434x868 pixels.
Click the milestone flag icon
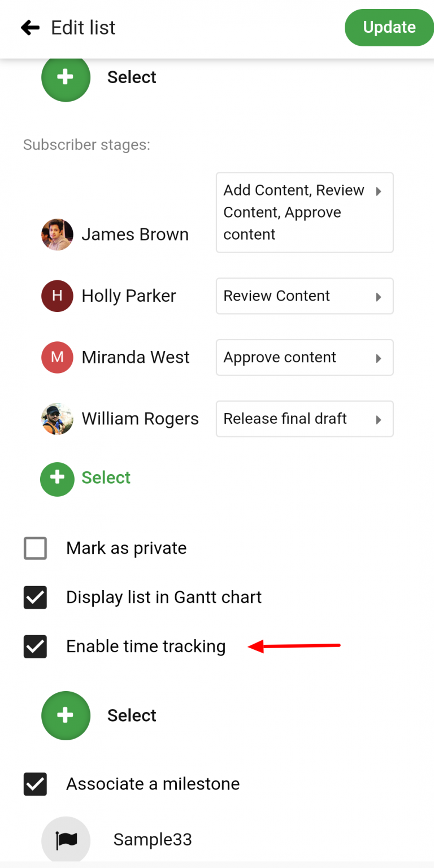pos(66,841)
